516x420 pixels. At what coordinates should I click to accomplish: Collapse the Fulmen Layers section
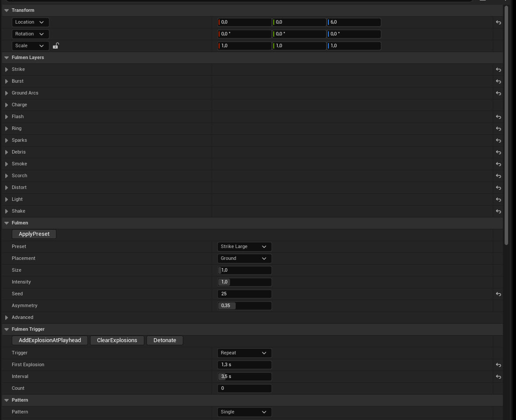tap(7, 58)
